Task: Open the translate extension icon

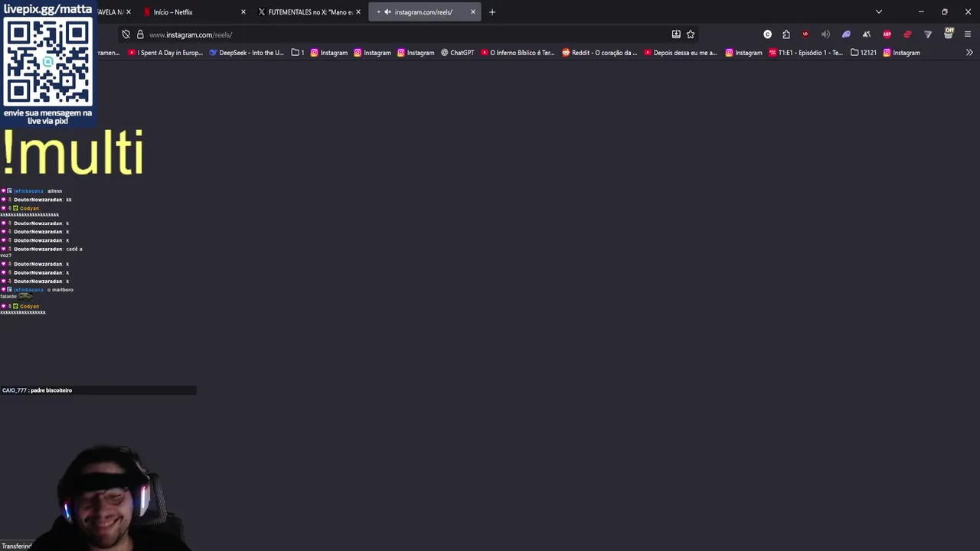Action: (x=867, y=34)
